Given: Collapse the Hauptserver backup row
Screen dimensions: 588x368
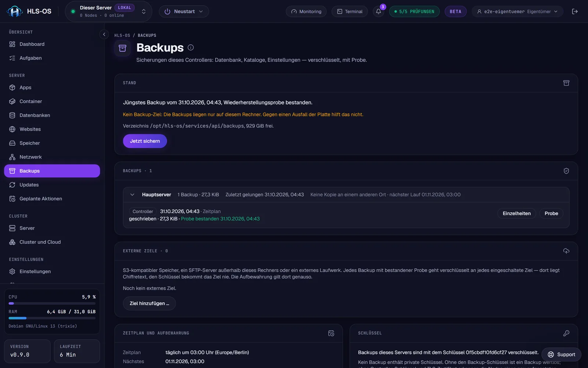Looking at the screenshot, I should tap(132, 195).
